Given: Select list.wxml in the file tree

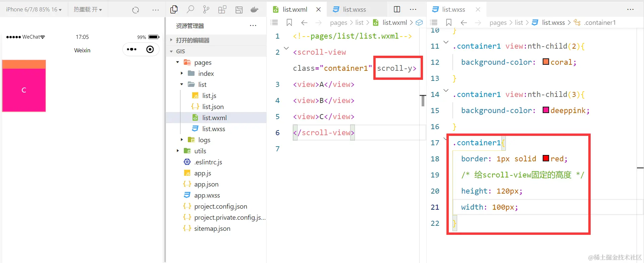Looking at the screenshot, I should [216, 118].
